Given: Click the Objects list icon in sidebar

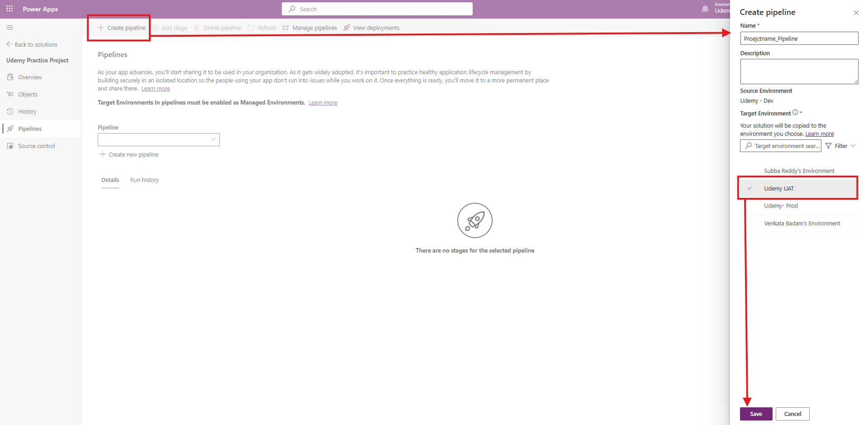Looking at the screenshot, I should [x=10, y=94].
